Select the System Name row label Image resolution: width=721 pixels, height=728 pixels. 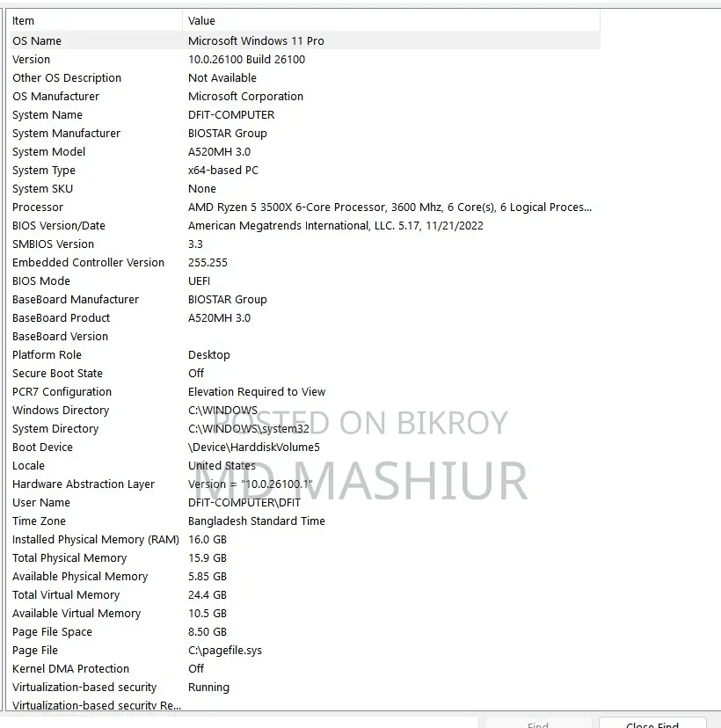click(x=47, y=114)
